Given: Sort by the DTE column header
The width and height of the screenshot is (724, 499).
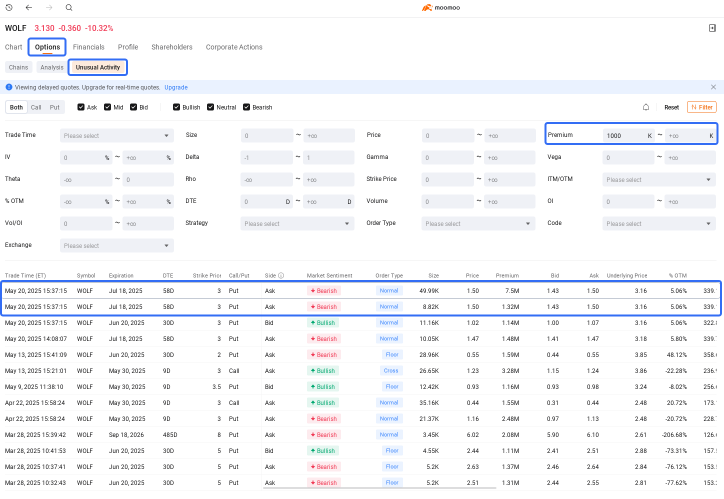Looking at the screenshot, I should click(x=168, y=276).
